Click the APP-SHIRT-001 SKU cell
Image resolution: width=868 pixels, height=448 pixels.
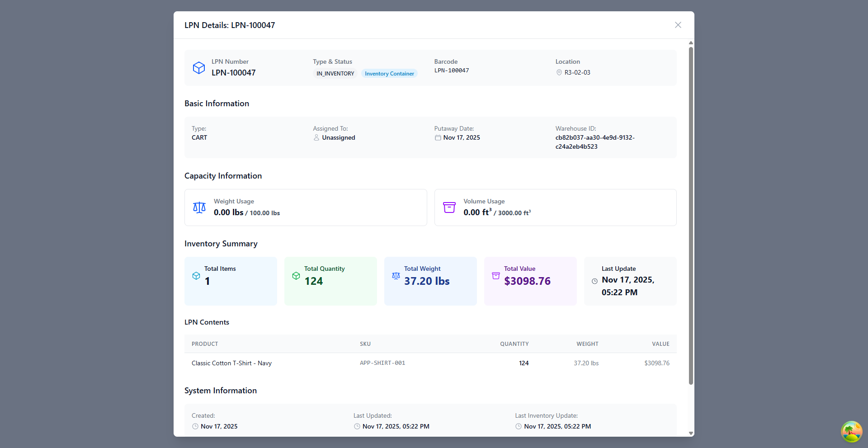click(382, 363)
